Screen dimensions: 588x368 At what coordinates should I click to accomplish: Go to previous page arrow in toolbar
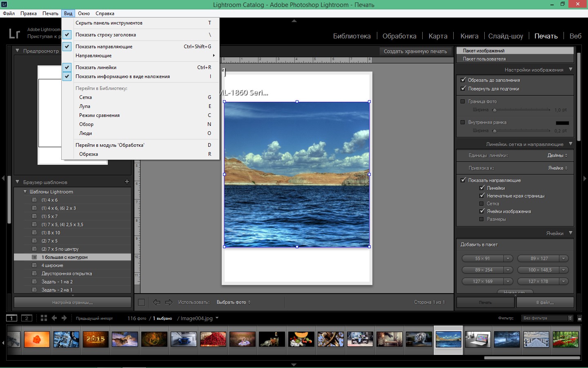156,302
